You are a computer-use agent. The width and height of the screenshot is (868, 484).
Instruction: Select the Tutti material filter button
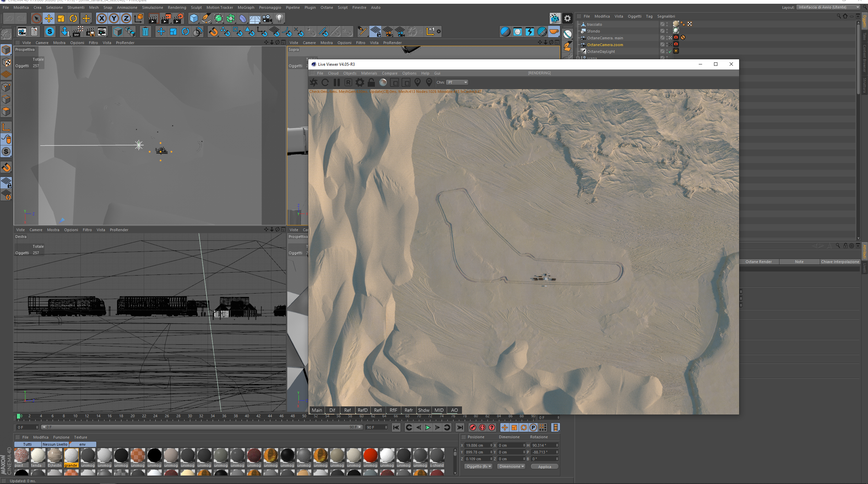click(x=27, y=444)
